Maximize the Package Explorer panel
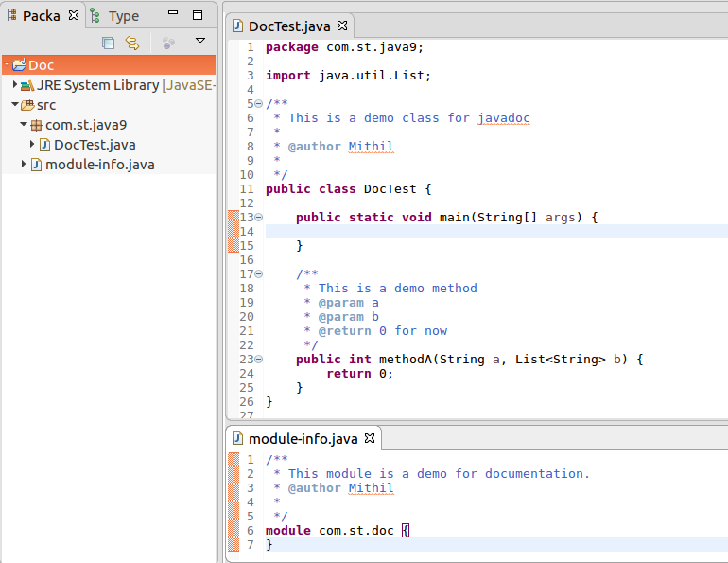728x563 pixels. coord(197,15)
